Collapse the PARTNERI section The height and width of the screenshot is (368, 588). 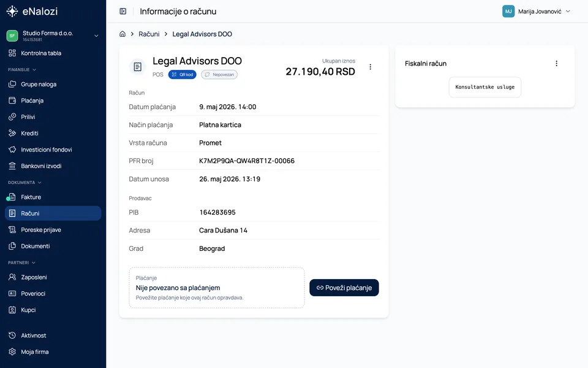click(x=22, y=263)
